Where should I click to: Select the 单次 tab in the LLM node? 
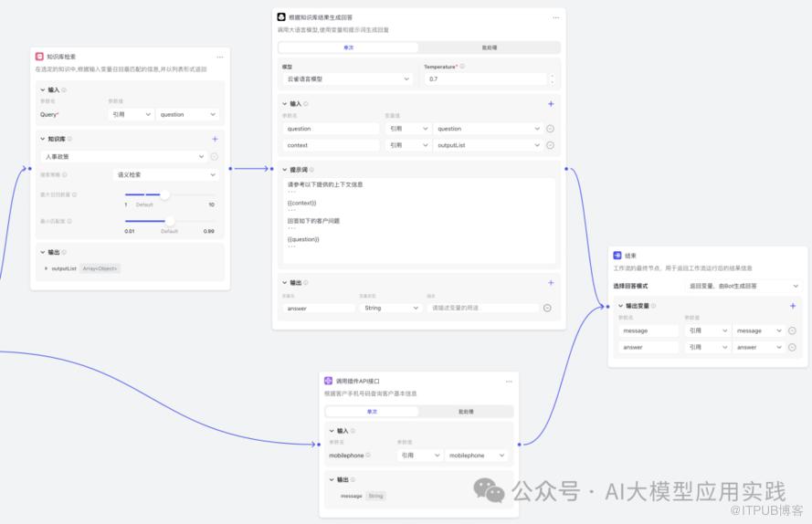click(349, 47)
